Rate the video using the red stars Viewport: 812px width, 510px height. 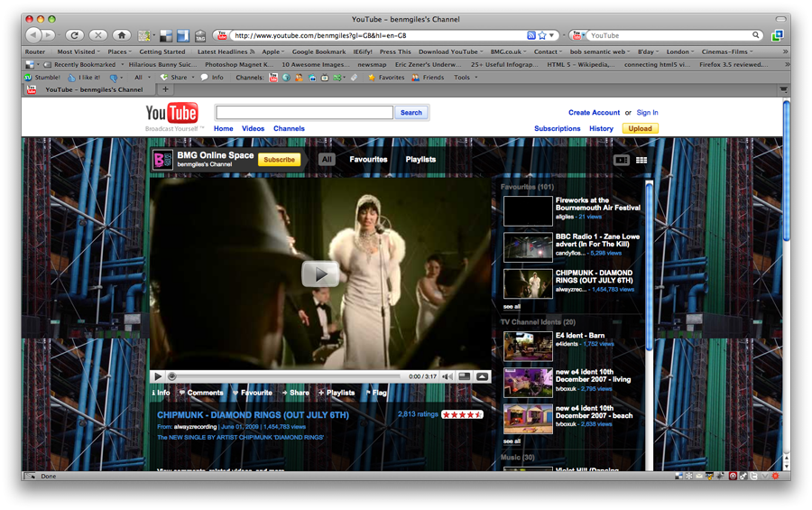462,414
